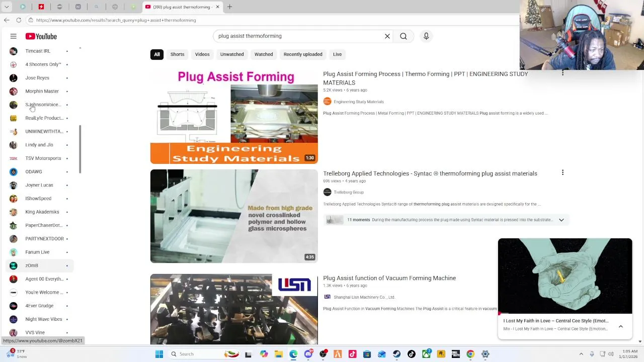Go back with browser back arrow

pyautogui.click(x=7, y=20)
